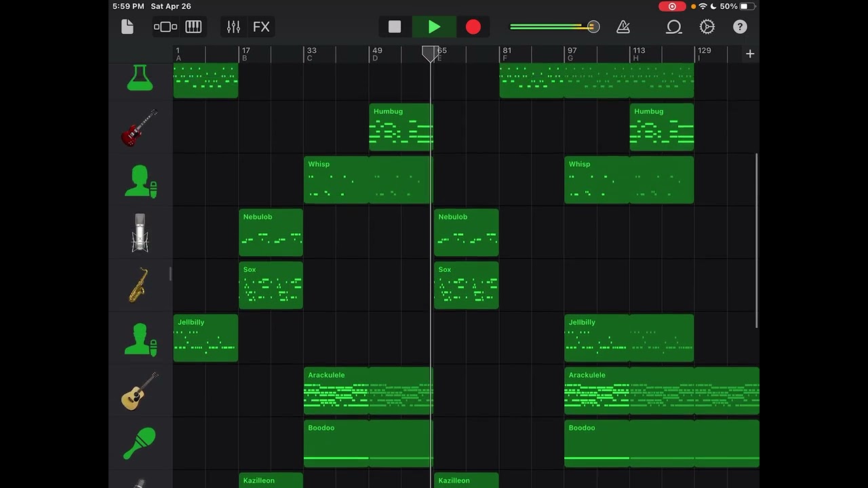The image size is (868, 488).
Task: Select the studio microphone track icon
Action: click(140, 232)
